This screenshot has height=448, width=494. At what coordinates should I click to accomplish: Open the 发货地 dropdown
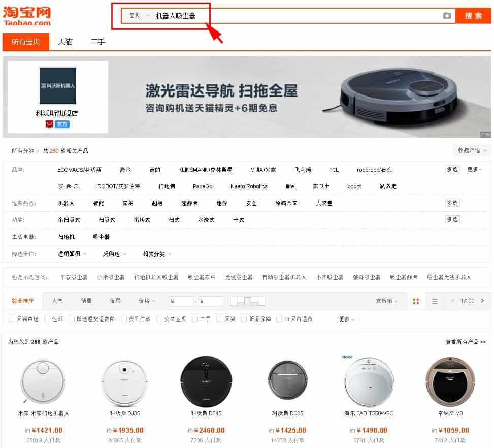point(386,301)
